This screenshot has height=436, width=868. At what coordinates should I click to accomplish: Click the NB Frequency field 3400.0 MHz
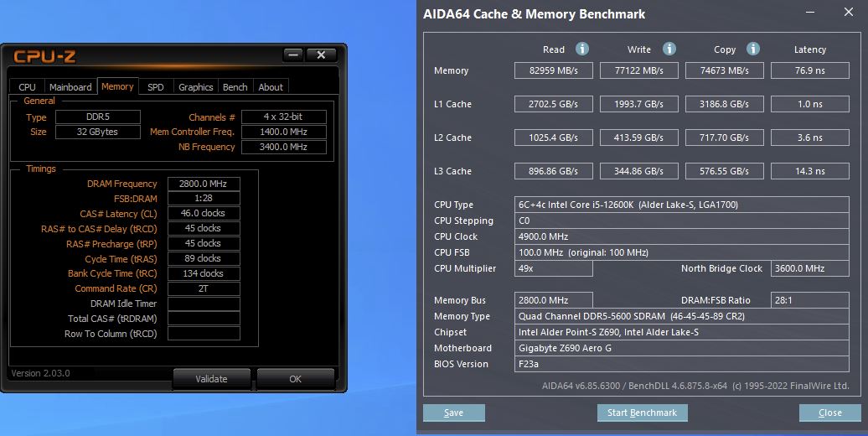(283, 147)
